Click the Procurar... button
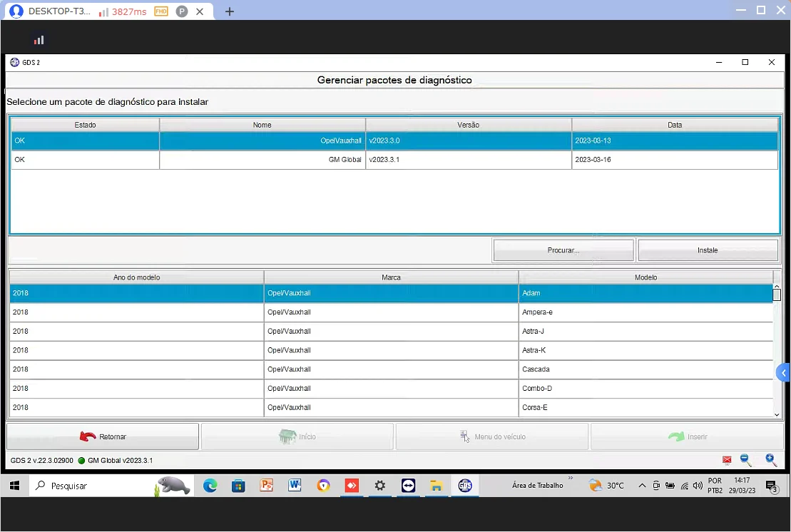 coord(563,250)
